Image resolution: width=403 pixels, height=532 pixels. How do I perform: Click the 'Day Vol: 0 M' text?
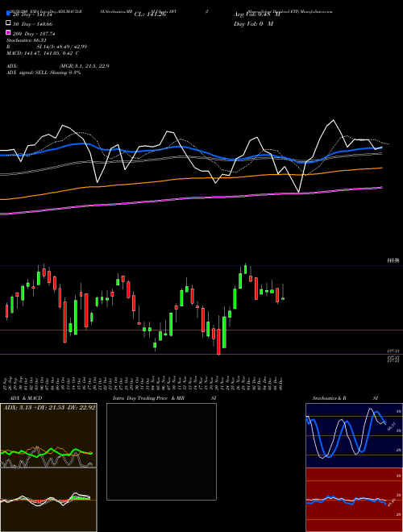253,23
